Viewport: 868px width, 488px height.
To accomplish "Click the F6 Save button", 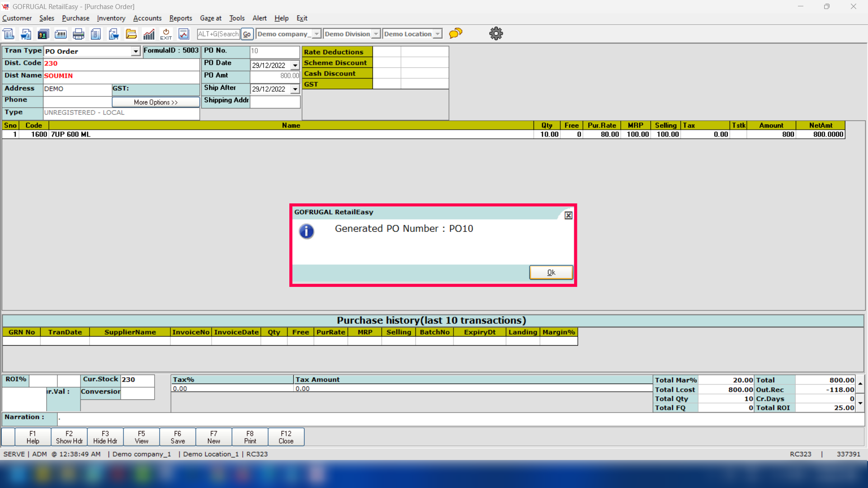I will 178,437.
